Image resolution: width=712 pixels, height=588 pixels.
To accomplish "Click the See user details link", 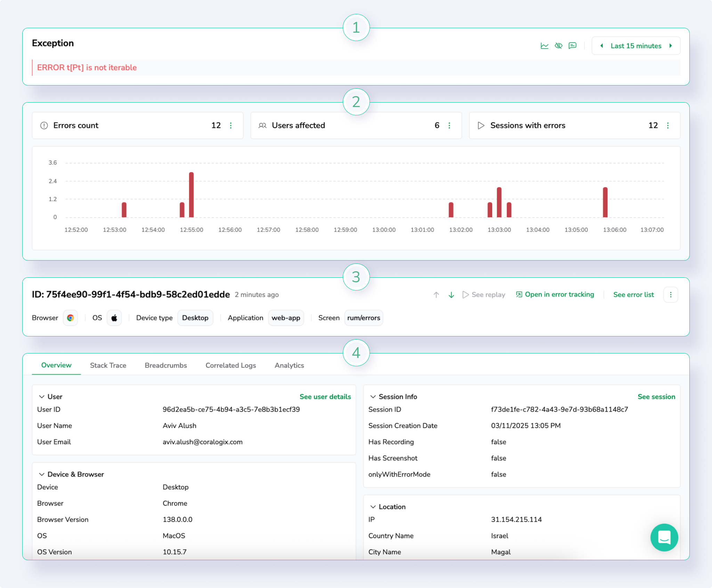I will click(325, 397).
